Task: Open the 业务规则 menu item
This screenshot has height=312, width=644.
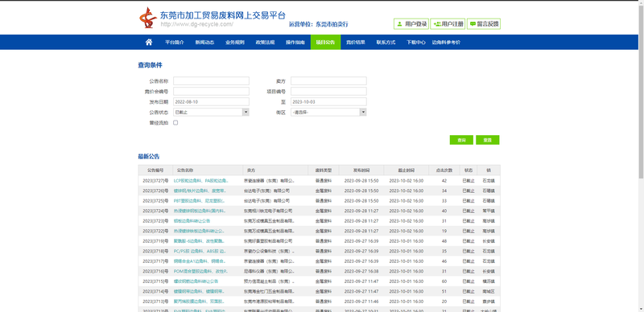Action: click(235, 43)
